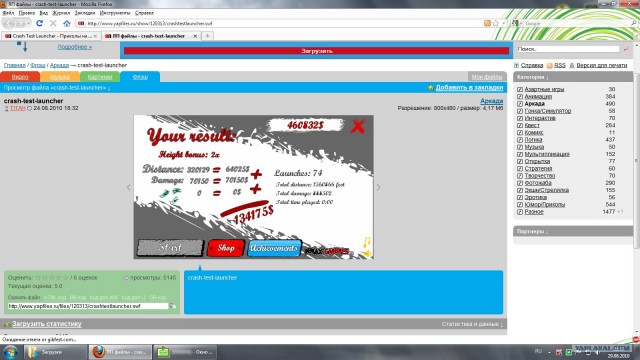The width and height of the screenshot is (640, 360).
Task: Switch to the Музыка tab
Action: coord(60,77)
